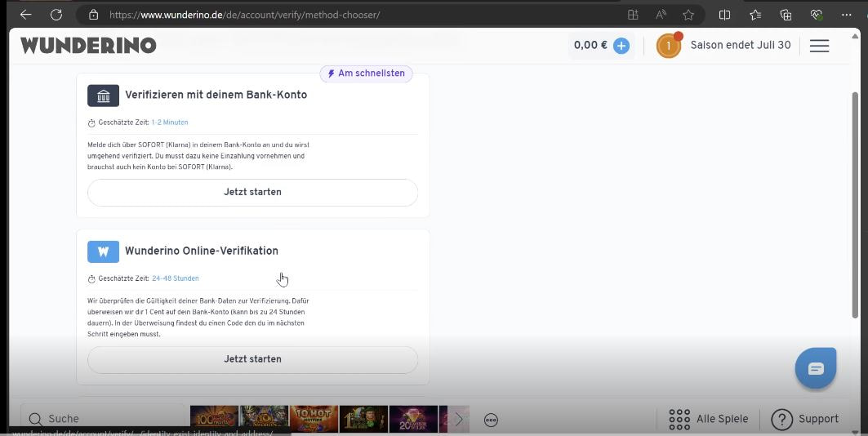Click the Wunderino logo
Screen dimensions: 868x436
coord(88,46)
